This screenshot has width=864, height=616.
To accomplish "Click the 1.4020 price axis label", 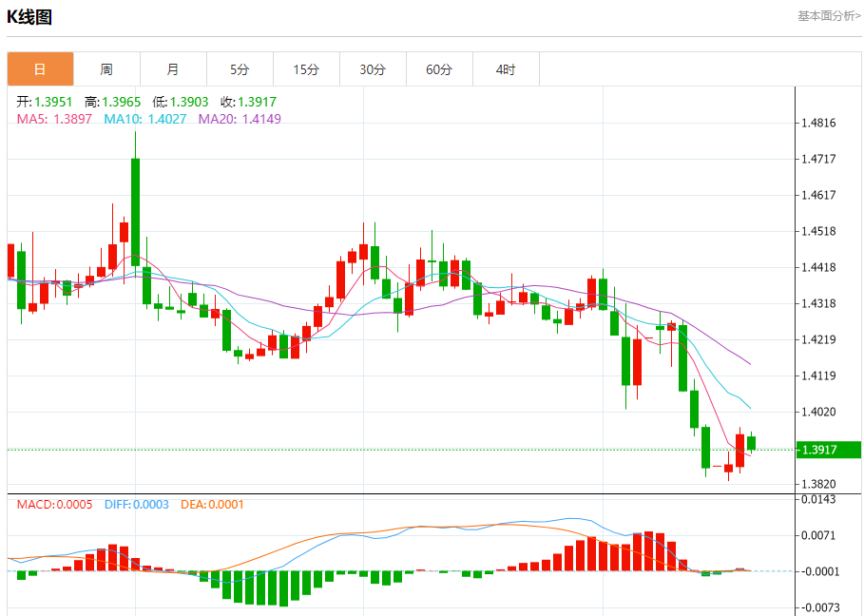I will (x=818, y=413).
